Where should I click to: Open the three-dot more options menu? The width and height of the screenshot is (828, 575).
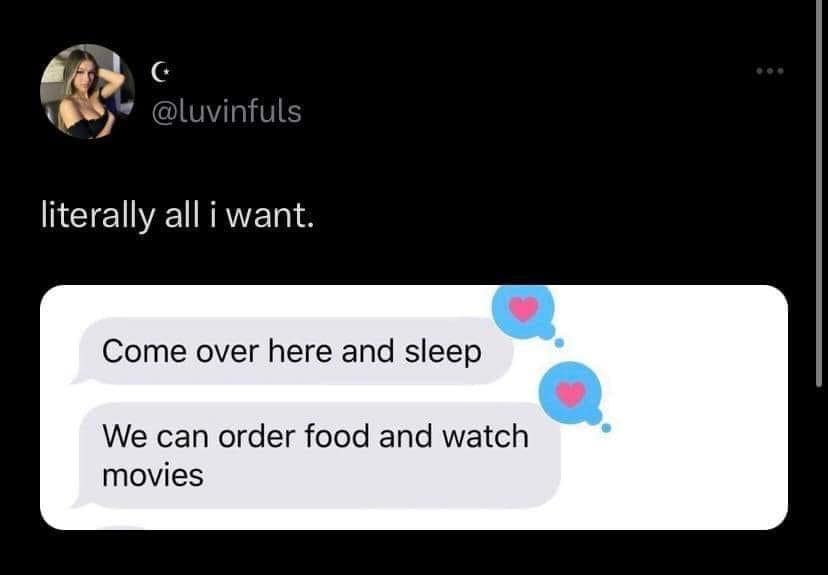(x=770, y=71)
